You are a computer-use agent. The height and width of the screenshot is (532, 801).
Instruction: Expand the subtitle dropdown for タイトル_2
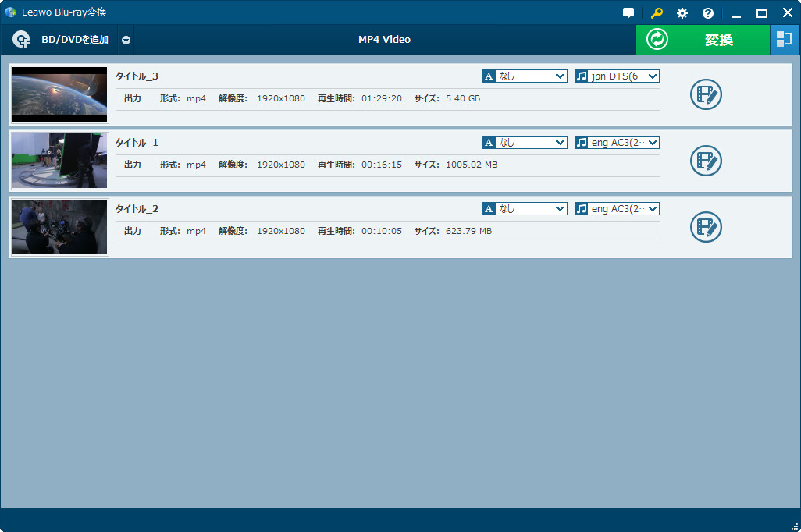[x=560, y=208]
